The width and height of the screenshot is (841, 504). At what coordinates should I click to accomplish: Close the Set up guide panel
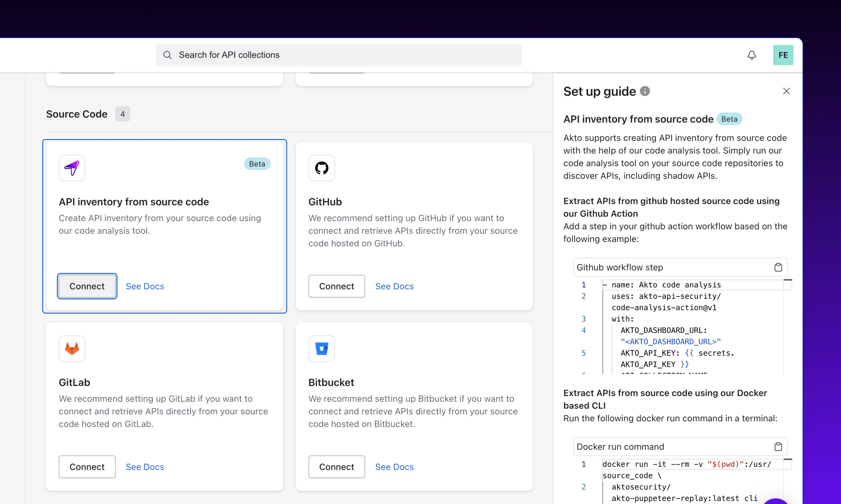coord(786,91)
